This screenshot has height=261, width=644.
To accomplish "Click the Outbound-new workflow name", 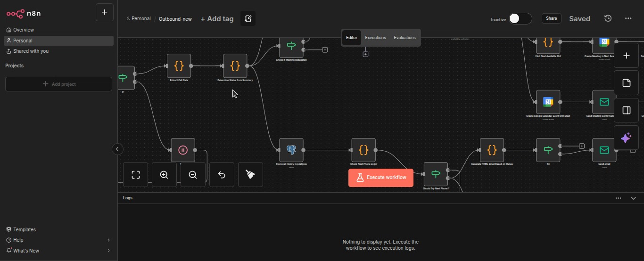I will (x=175, y=19).
